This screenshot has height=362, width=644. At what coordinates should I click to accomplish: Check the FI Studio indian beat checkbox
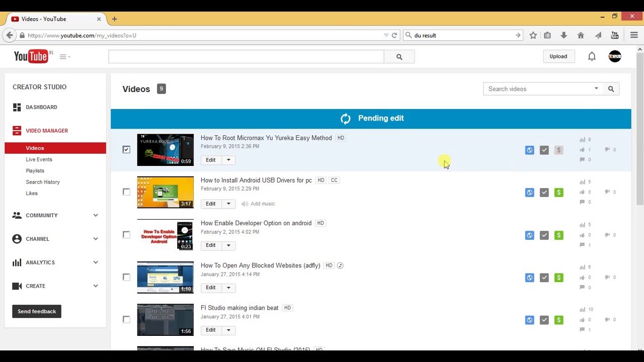[126, 319]
